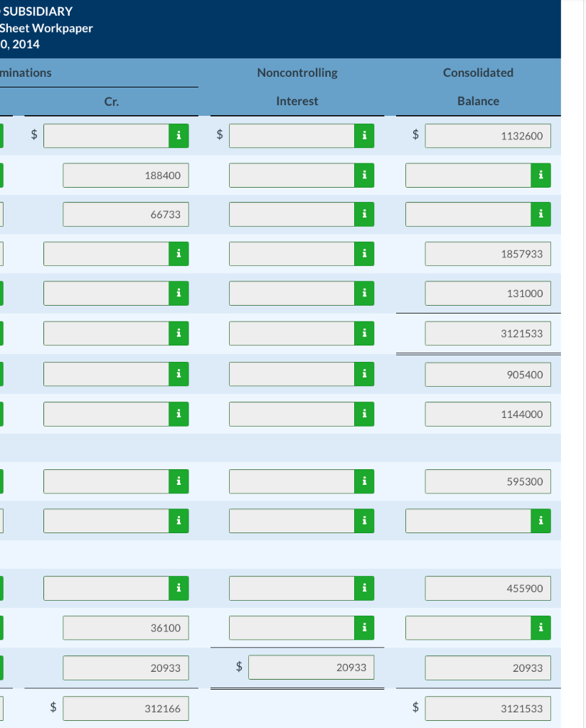The width and height of the screenshot is (586, 728).
Task: Click Noncontrolling info icon between 595300 and 455900 rows
Action: pos(364,521)
